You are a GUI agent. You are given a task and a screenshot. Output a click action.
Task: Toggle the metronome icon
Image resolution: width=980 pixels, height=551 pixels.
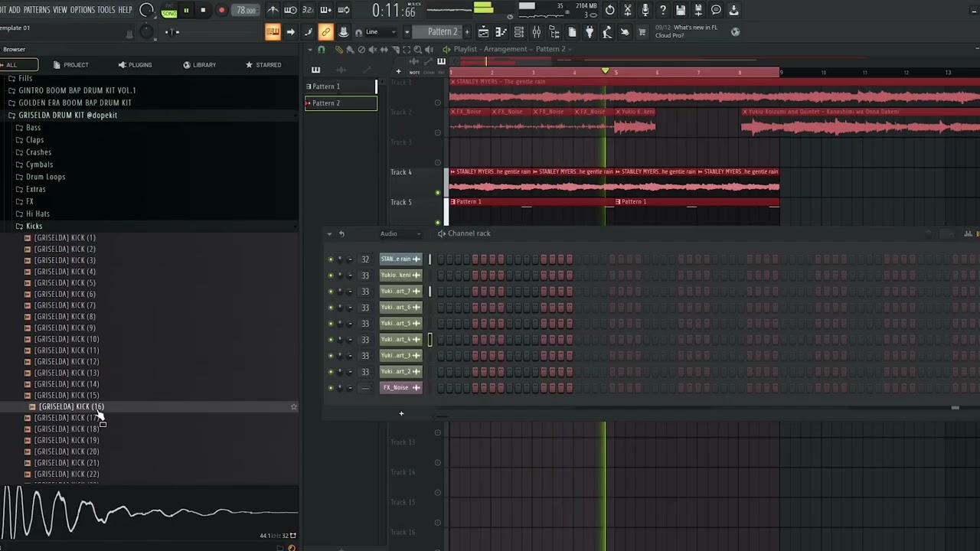click(273, 10)
